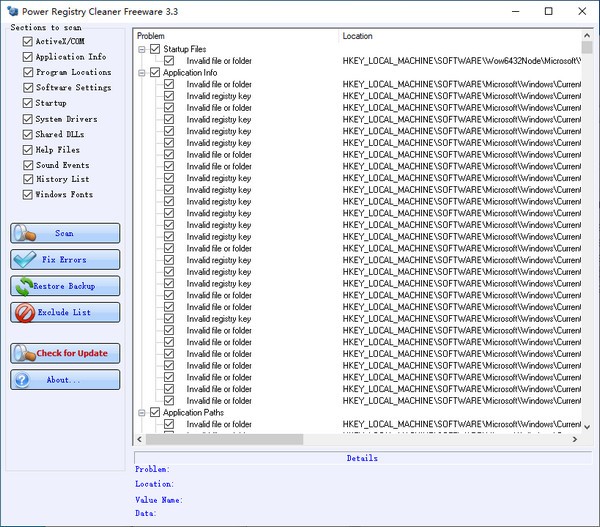Uncheck the Startup Files group checkbox

click(x=155, y=49)
